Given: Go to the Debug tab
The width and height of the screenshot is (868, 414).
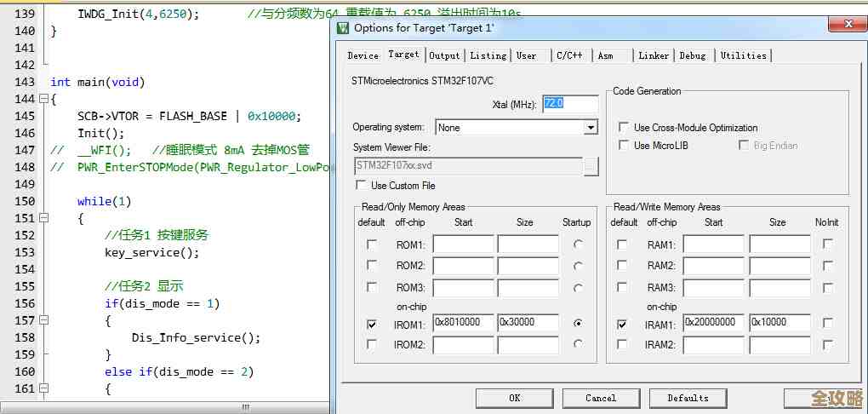Looking at the screenshot, I should (692, 55).
